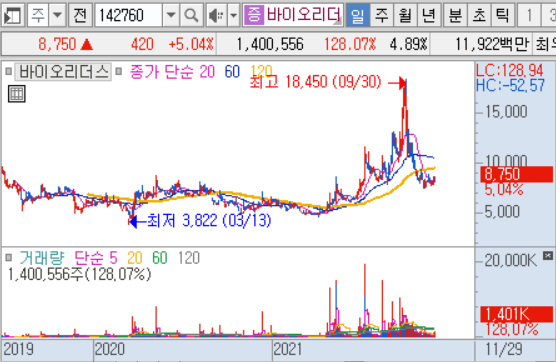Click the LC:128.94 indicator
556x362 pixels.
tap(509, 71)
